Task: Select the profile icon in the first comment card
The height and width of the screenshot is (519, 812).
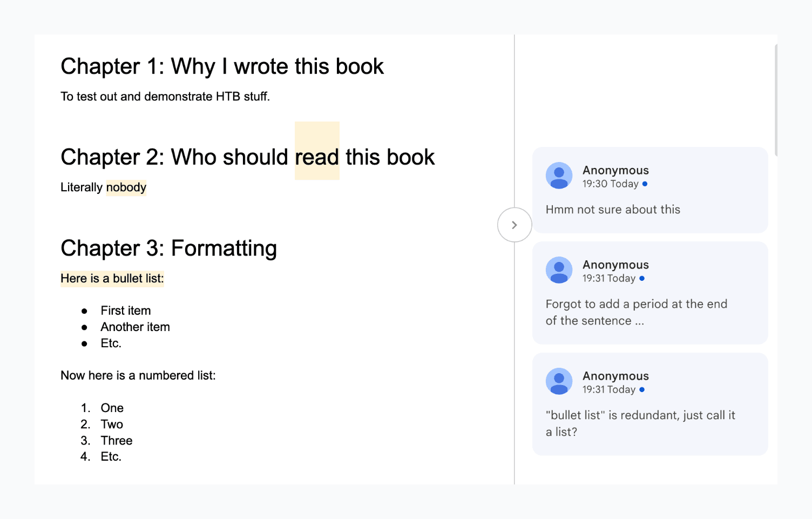Action: (x=559, y=176)
